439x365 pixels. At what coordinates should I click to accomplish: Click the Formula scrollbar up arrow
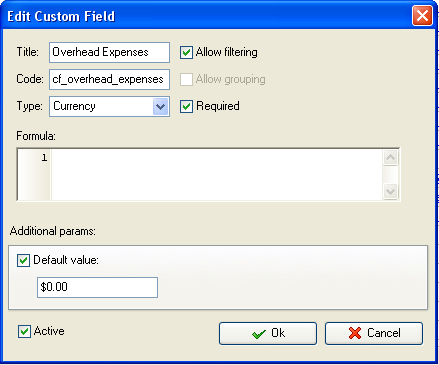391,157
